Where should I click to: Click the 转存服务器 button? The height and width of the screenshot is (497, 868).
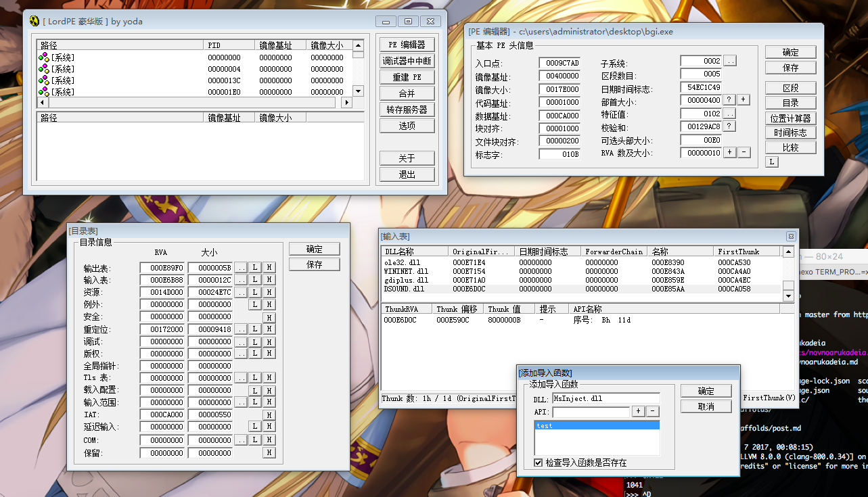(407, 110)
